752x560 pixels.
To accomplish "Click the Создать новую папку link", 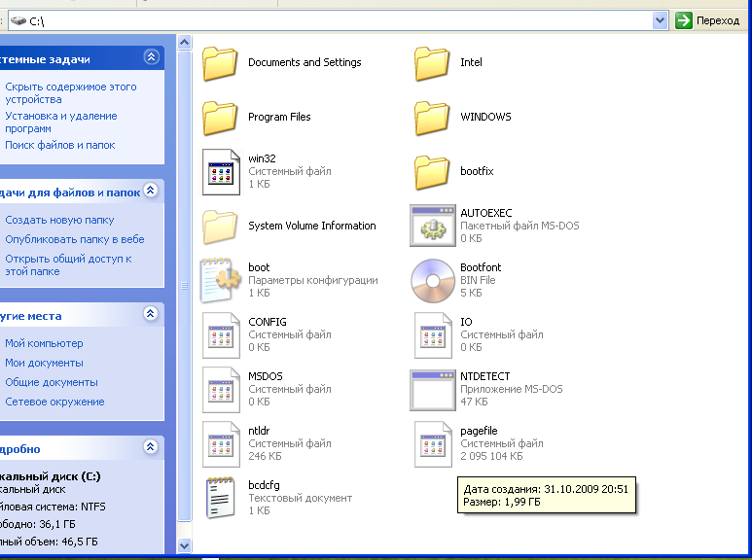I will pos(59,220).
